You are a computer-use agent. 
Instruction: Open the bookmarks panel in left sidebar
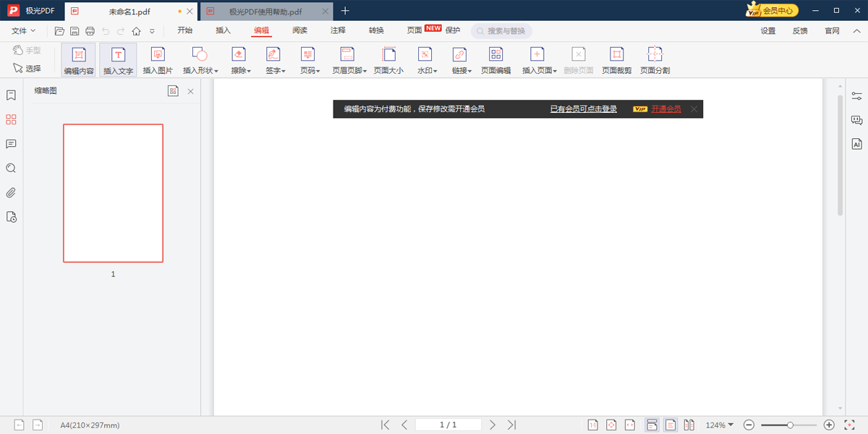pyautogui.click(x=11, y=95)
